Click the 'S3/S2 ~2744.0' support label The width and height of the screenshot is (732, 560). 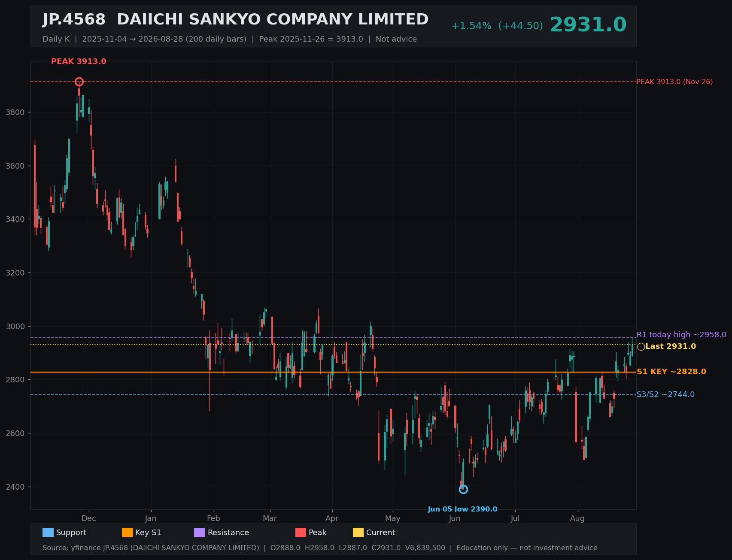(665, 394)
